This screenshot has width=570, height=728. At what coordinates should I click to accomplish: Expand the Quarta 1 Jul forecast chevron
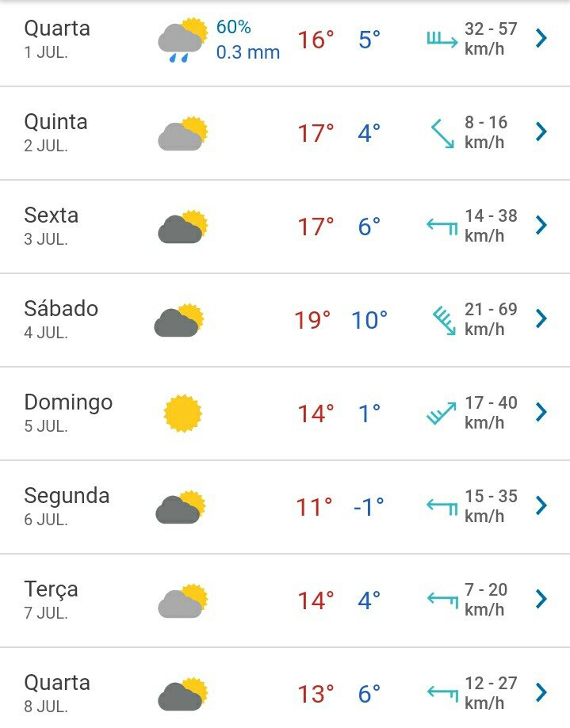click(x=541, y=39)
